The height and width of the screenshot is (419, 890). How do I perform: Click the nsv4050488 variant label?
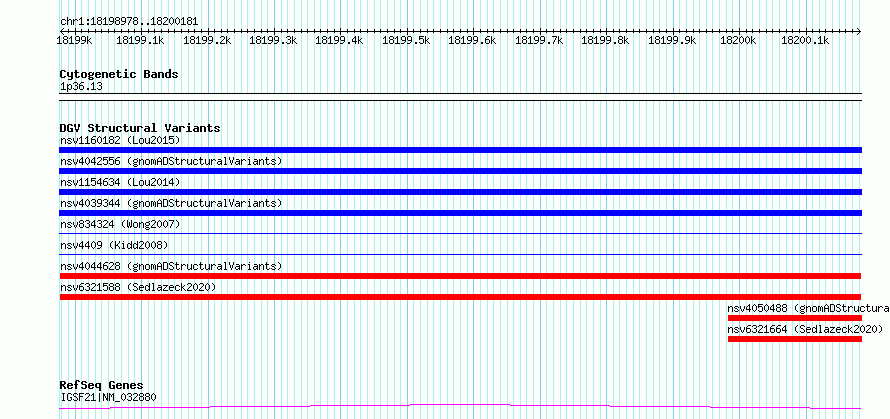click(x=808, y=308)
